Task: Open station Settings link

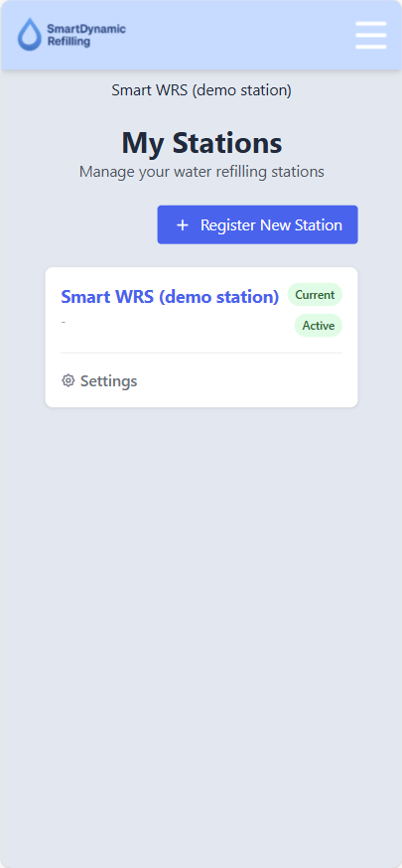Action: point(99,380)
